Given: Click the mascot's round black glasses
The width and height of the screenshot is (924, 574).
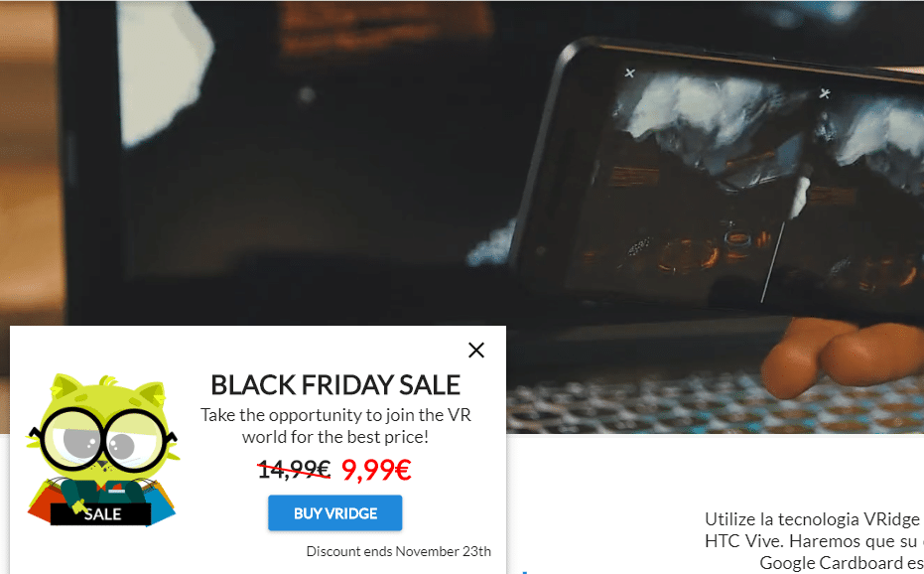Looking at the screenshot, I should click(x=103, y=440).
